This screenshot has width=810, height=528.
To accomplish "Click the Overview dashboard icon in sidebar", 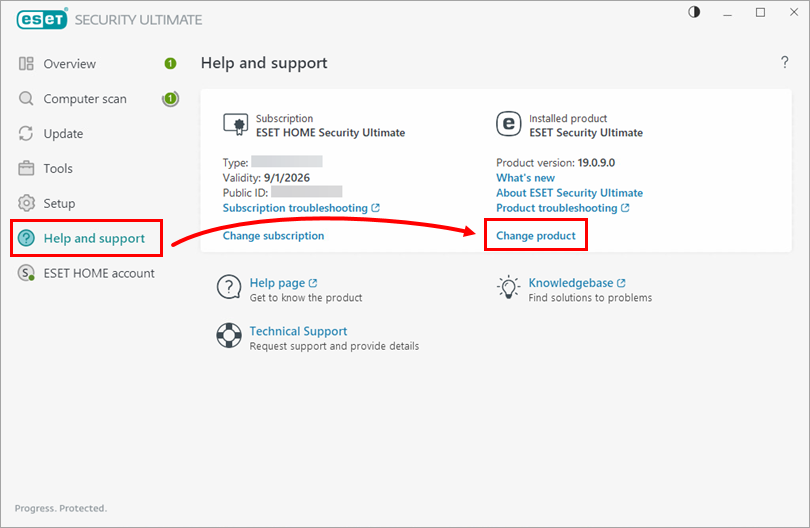I will point(27,64).
